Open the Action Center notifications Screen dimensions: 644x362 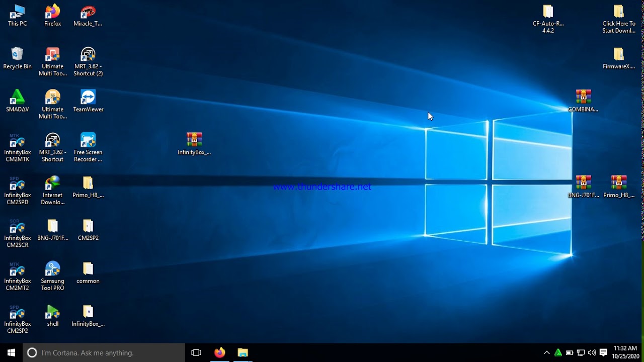(603, 352)
